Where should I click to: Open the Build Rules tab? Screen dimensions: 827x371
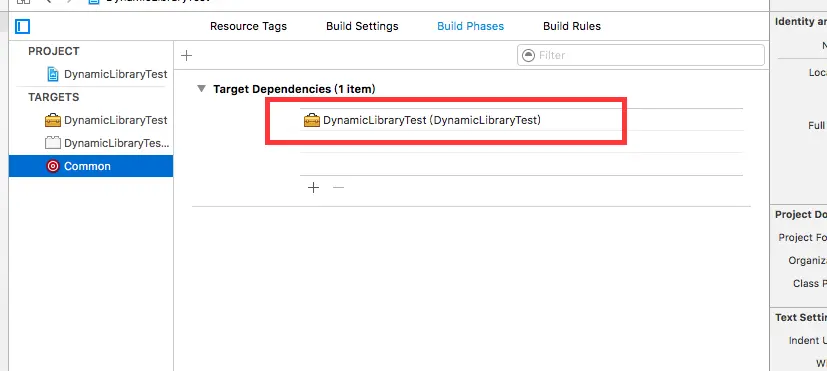click(x=572, y=26)
